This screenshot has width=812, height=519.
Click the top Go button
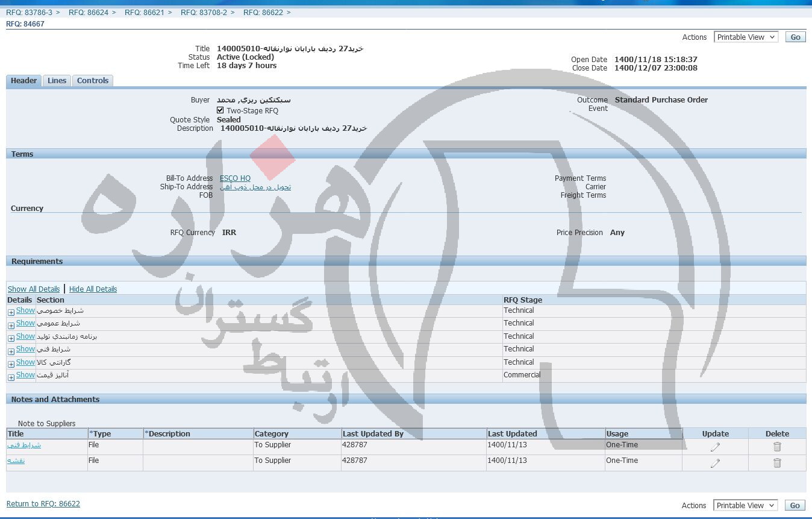795,37
